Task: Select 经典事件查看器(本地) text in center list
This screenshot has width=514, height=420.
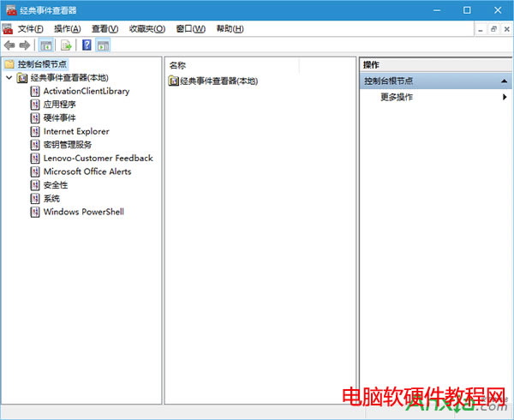Action: click(219, 81)
